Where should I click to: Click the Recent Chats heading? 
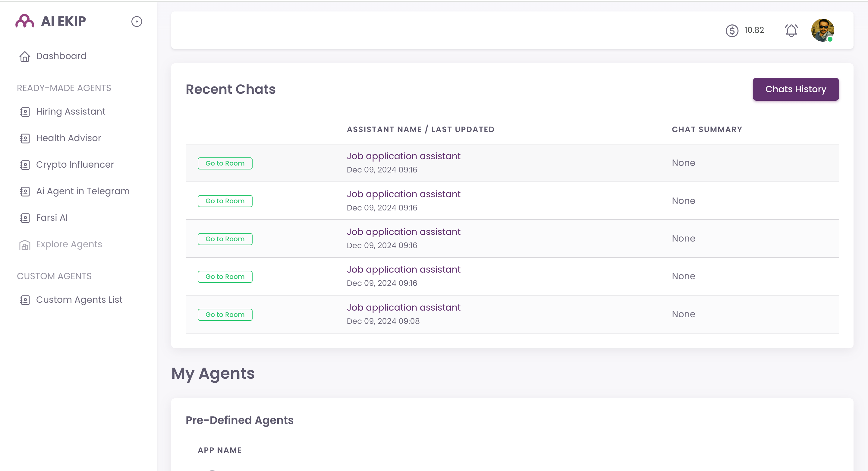pyautogui.click(x=231, y=89)
